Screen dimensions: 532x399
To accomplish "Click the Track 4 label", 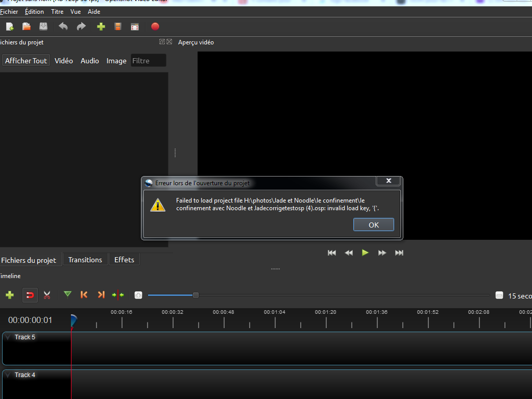I will [25, 375].
